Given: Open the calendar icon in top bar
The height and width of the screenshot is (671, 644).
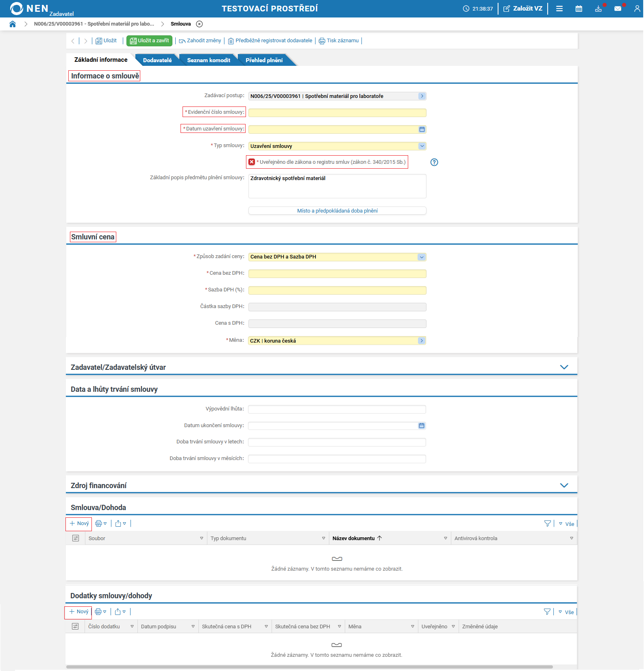Looking at the screenshot, I should 579,9.
